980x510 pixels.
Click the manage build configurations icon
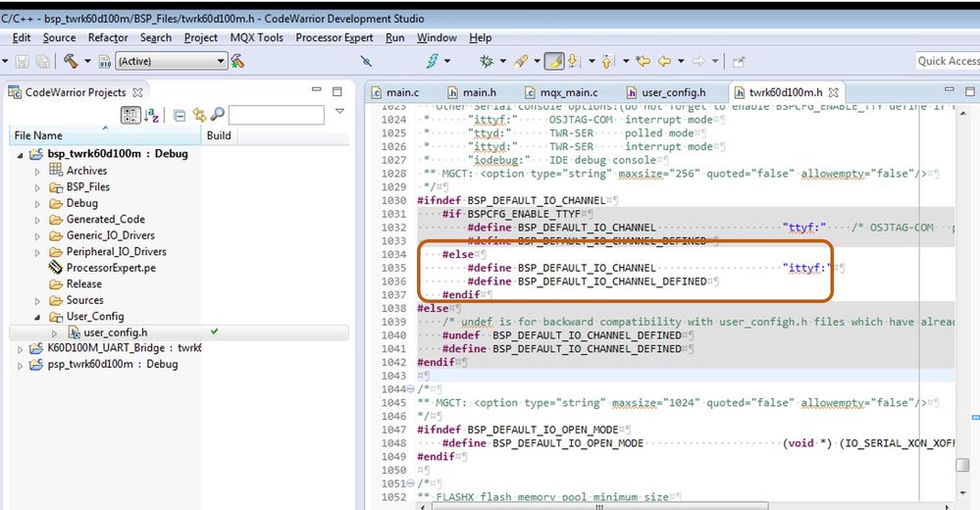(x=237, y=61)
